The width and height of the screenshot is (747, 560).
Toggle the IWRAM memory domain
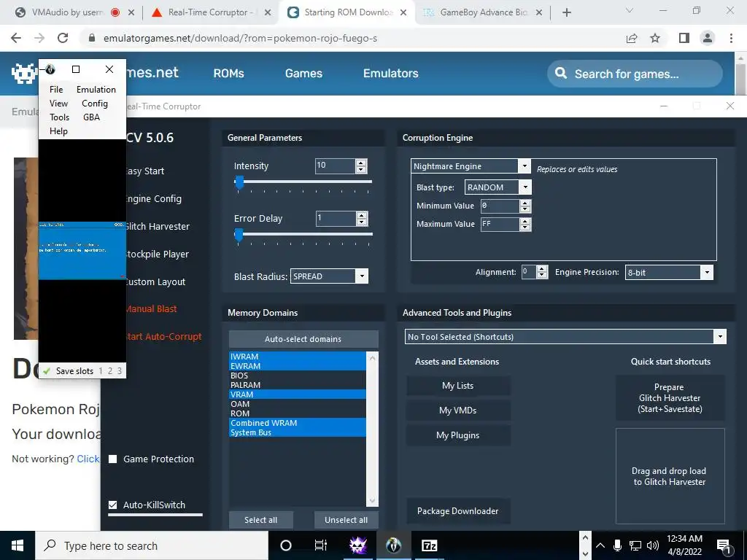(x=298, y=356)
